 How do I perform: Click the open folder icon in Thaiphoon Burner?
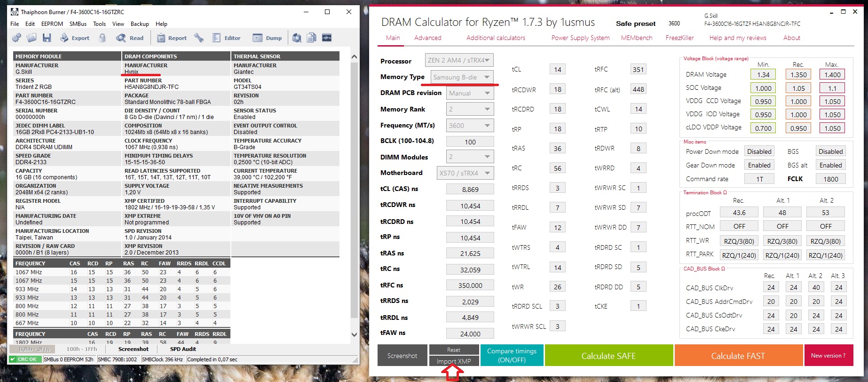[32, 38]
